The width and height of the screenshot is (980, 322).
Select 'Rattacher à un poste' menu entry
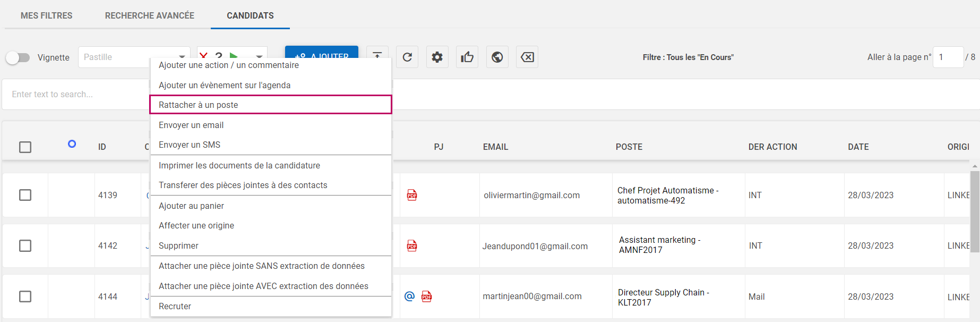coord(271,105)
